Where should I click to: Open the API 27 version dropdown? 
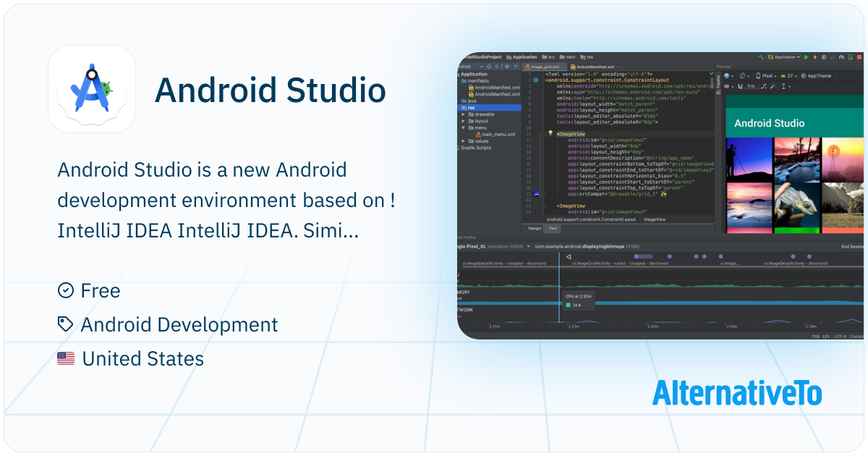tap(788, 75)
